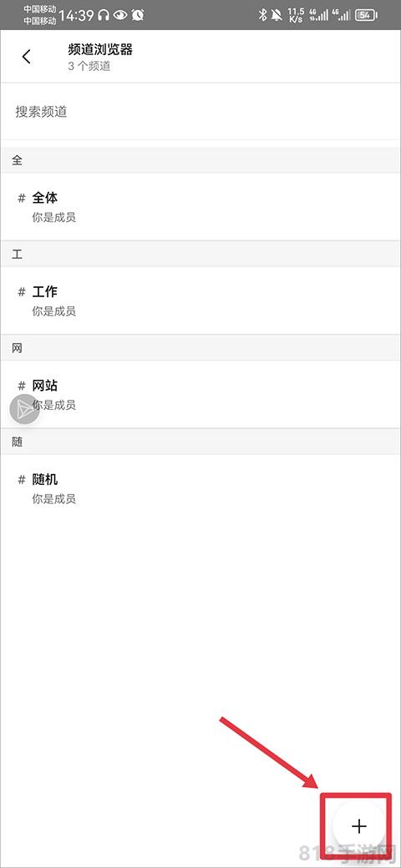Image resolution: width=401 pixels, height=868 pixels.
Task: Click the 搜索频道 search field
Action: coord(200,112)
